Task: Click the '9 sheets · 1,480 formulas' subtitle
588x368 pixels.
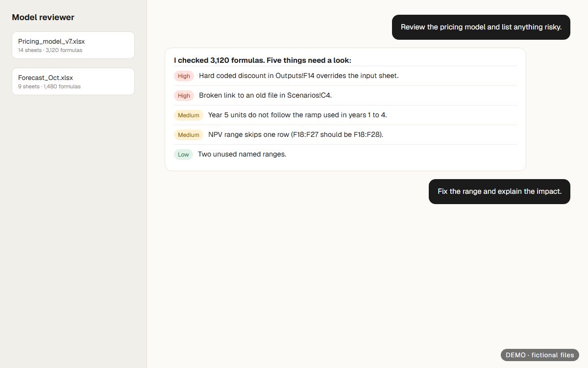Action: pyautogui.click(x=49, y=86)
